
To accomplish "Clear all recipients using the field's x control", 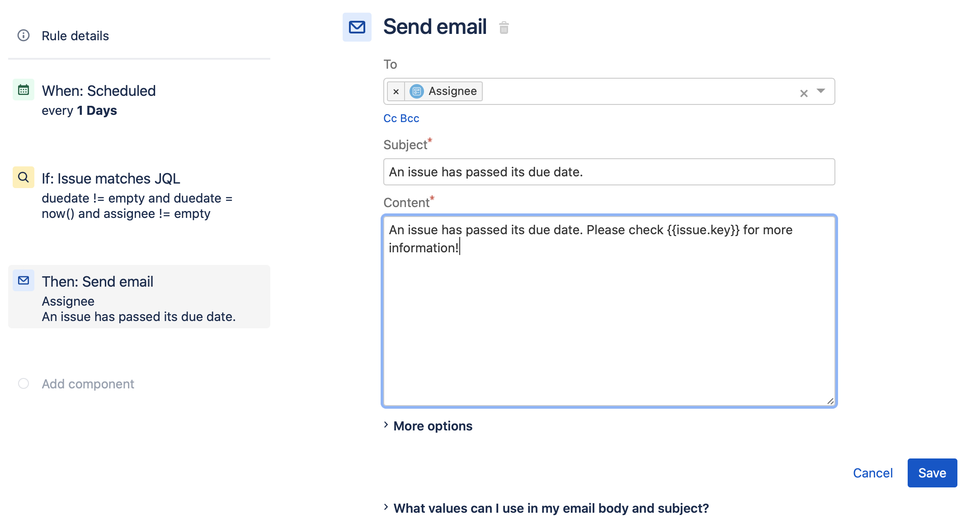I will click(804, 92).
